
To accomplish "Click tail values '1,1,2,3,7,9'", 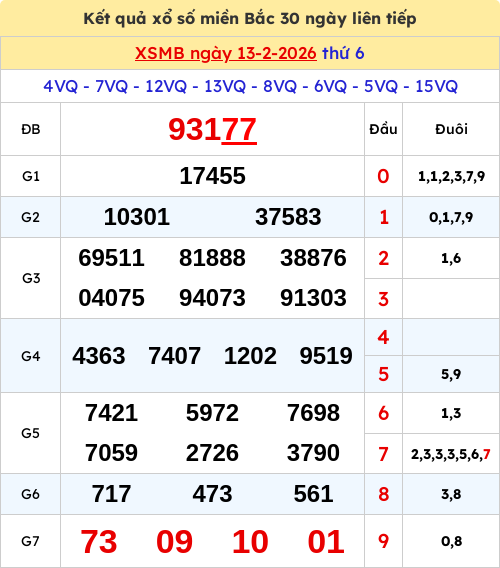I will (451, 176).
